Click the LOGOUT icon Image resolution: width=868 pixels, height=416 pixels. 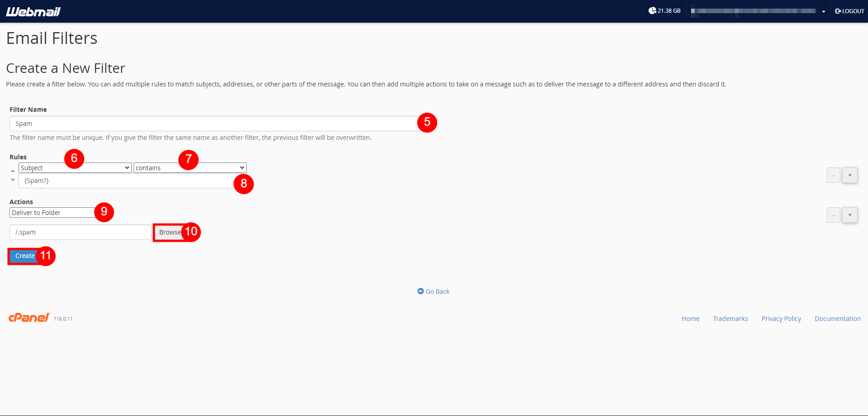[838, 11]
